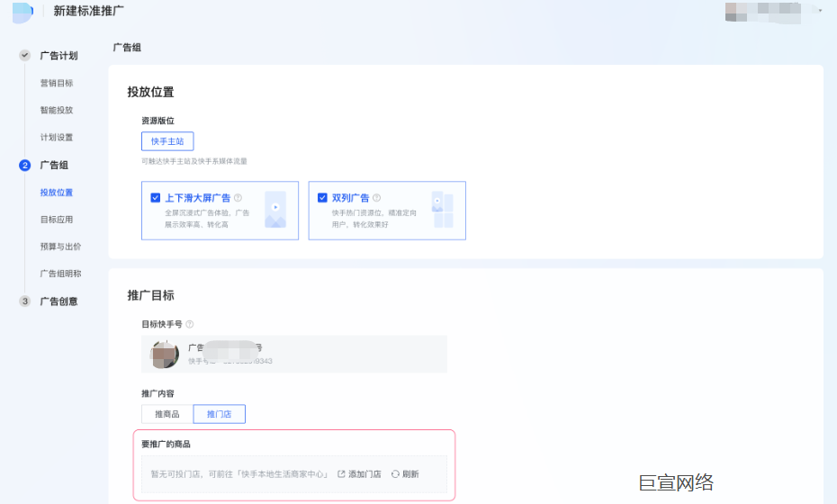Click the 暂无可投门店 notice text

239,474
